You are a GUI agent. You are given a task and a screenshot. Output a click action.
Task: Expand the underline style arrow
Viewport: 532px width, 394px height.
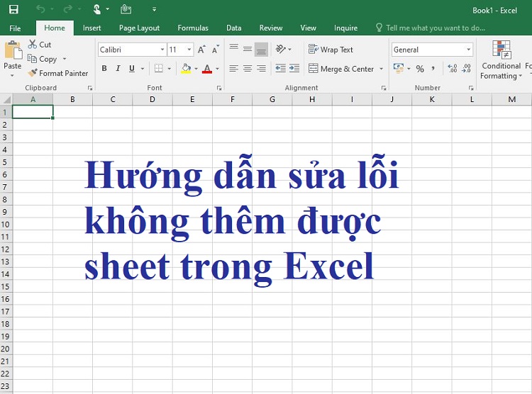tap(143, 69)
